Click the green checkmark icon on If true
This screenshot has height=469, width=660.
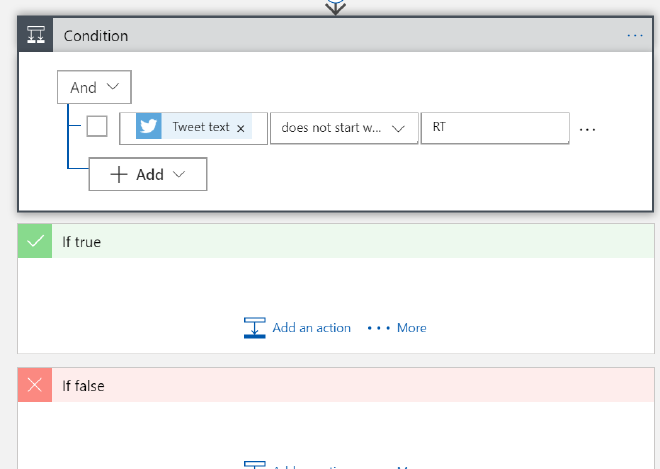pyautogui.click(x=35, y=241)
